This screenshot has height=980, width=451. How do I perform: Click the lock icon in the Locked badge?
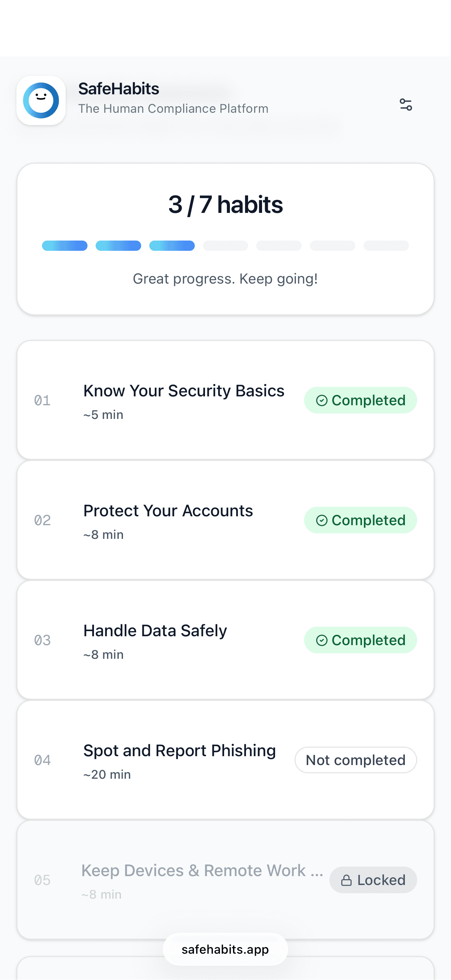click(347, 880)
